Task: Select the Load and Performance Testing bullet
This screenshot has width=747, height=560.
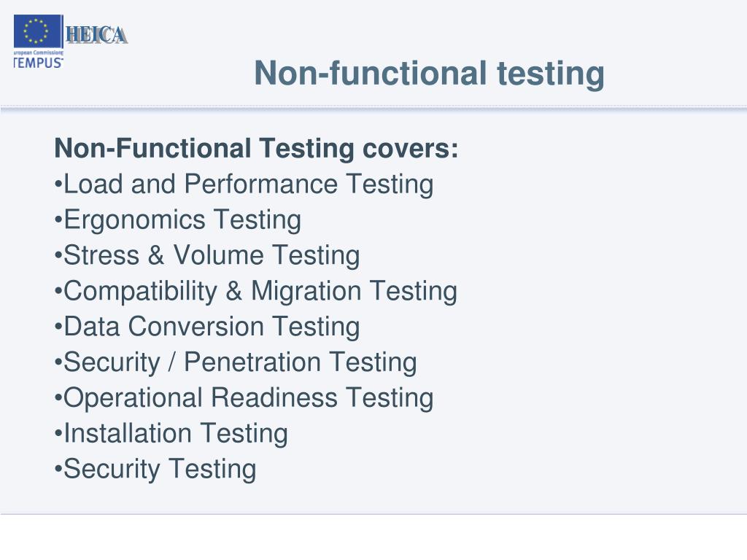Action: click(x=244, y=184)
